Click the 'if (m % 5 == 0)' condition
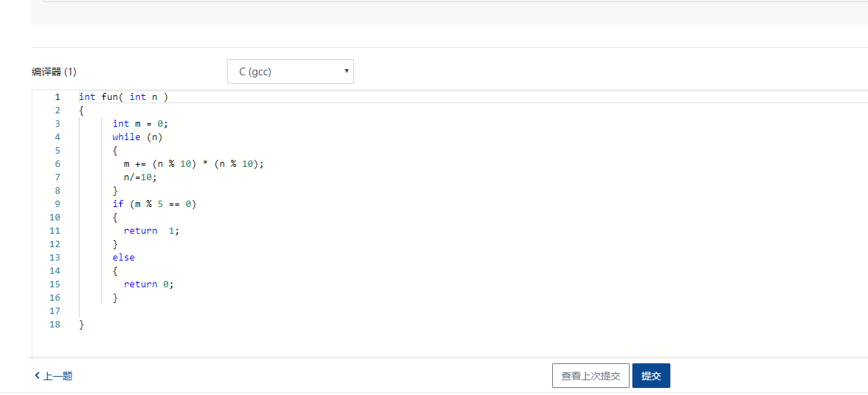Screen dimensions: 868x395 tap(154, 204)
